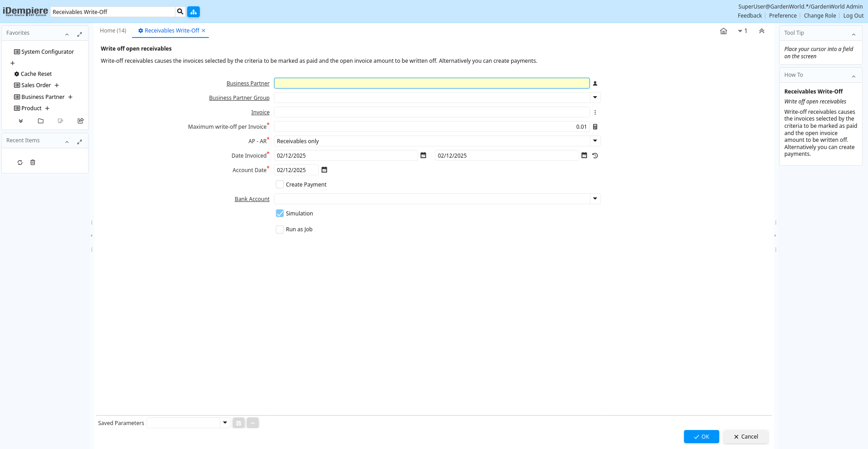Image resolution: width=868 pixels, height=449 pixels.
Task: Toggle the Run as Job checkbox
Action: click(280, 229)
